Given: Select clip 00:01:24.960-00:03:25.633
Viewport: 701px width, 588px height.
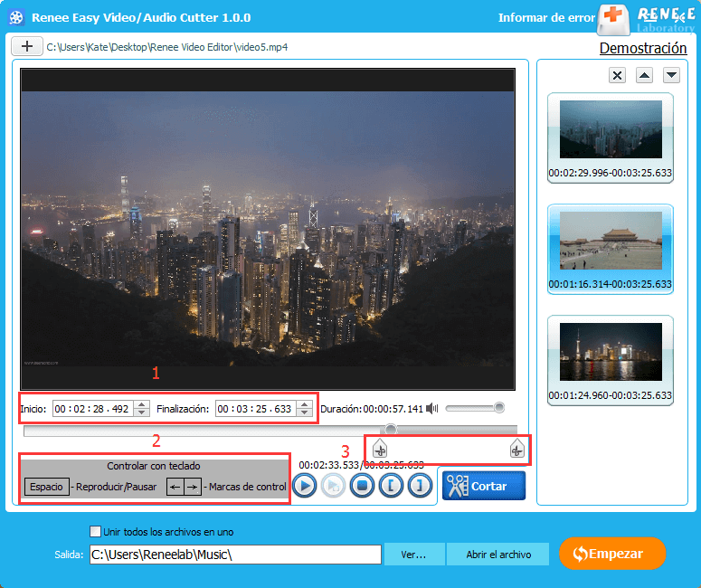Looking at the screenshot, I should tap(611, 360).
